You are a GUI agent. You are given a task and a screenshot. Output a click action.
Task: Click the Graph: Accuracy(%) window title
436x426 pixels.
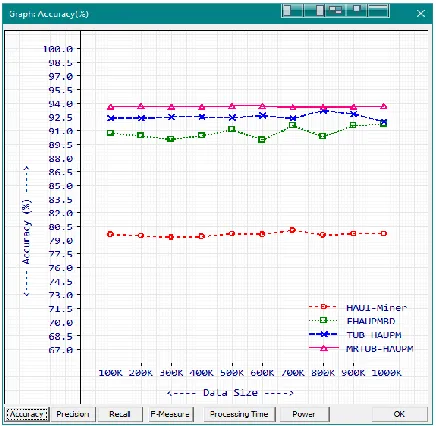(49, 14)
